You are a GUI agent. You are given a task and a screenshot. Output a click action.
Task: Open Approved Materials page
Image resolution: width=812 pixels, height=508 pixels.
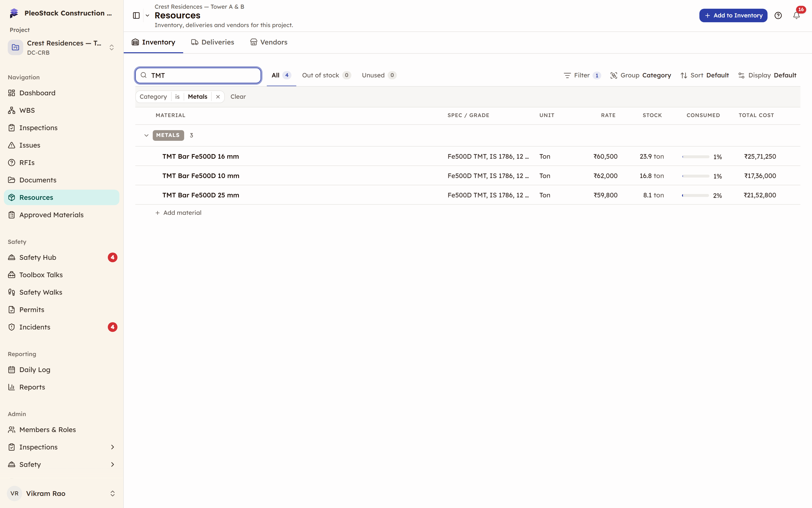(x=61, y=215)
